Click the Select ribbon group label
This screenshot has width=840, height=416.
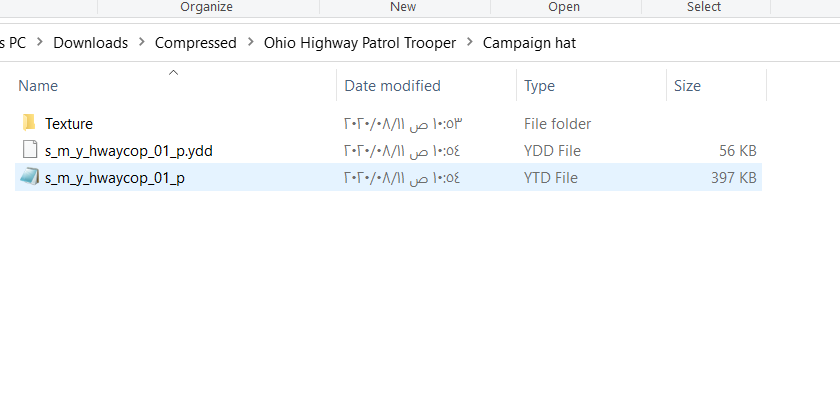tap(704, 7)
